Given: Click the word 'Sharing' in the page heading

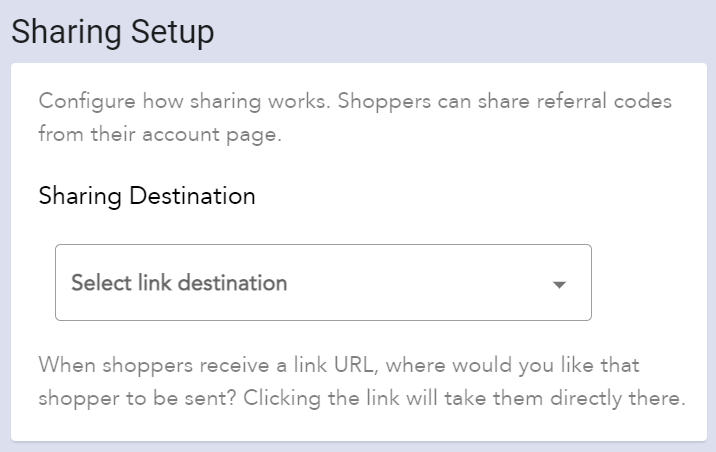Looking at the screenshot, I should (x=66, y=32).
